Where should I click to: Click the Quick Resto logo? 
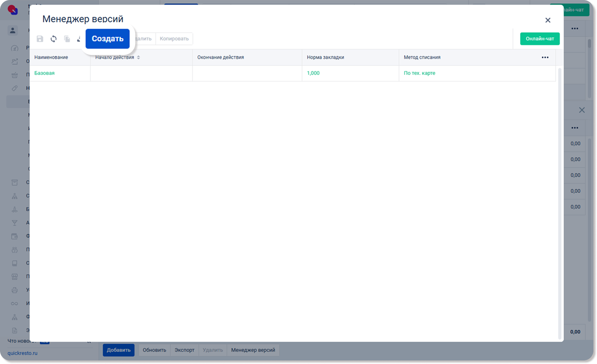[13, 10]
